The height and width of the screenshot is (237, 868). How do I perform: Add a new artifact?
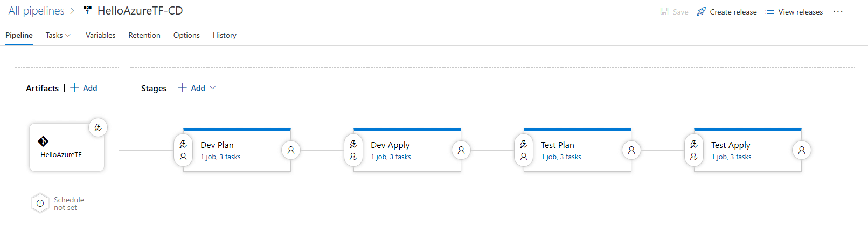point(84,88)
